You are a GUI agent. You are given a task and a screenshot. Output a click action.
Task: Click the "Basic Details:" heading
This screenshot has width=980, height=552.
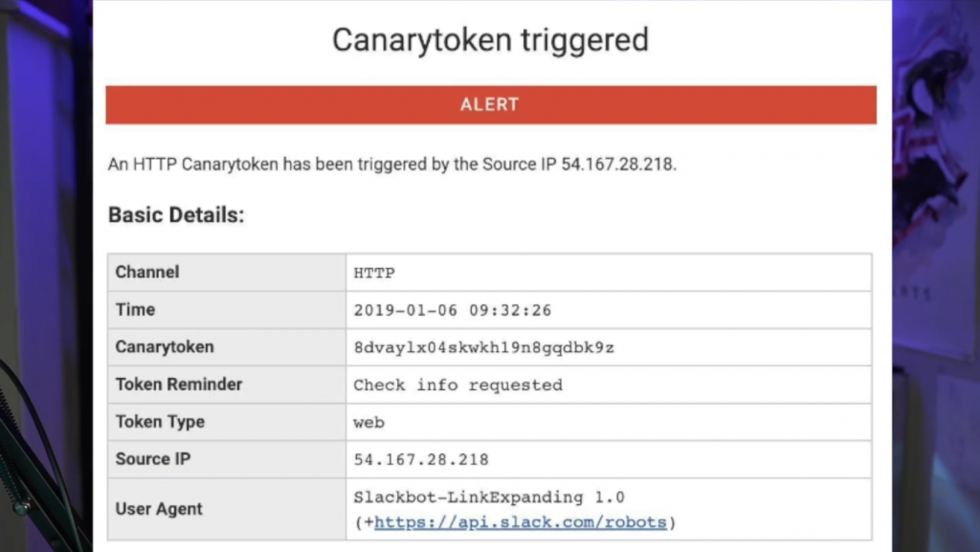point(176,215)
